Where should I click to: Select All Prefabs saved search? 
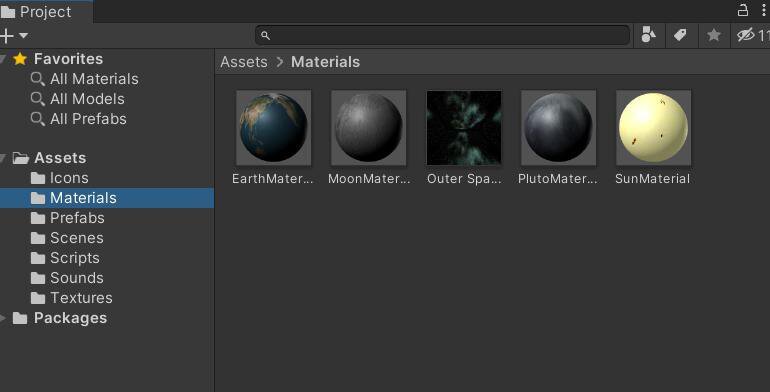[88, 119]
